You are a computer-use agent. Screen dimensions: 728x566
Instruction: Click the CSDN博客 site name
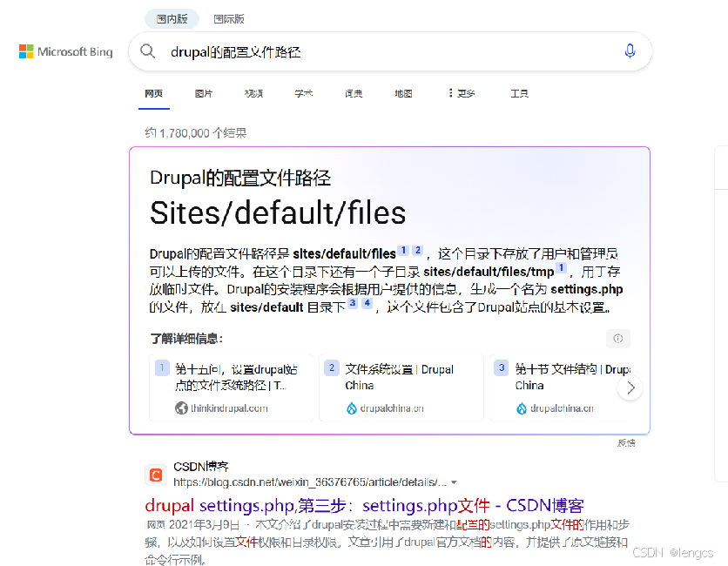point(200,467)
